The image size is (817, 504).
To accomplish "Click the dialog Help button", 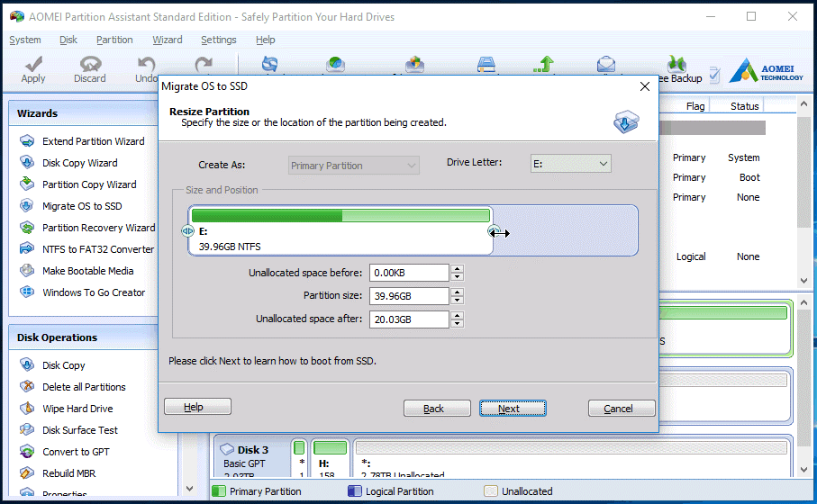I will pyautogui.click(x=197, y=407).
